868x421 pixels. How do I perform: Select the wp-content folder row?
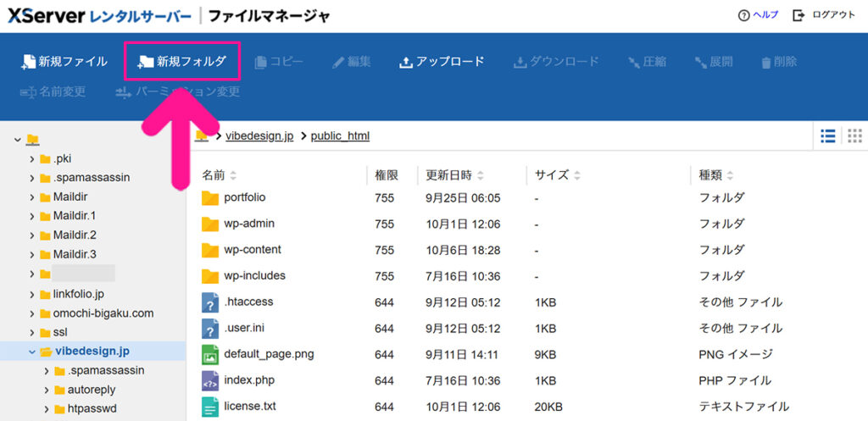click(x=253, y=250)
